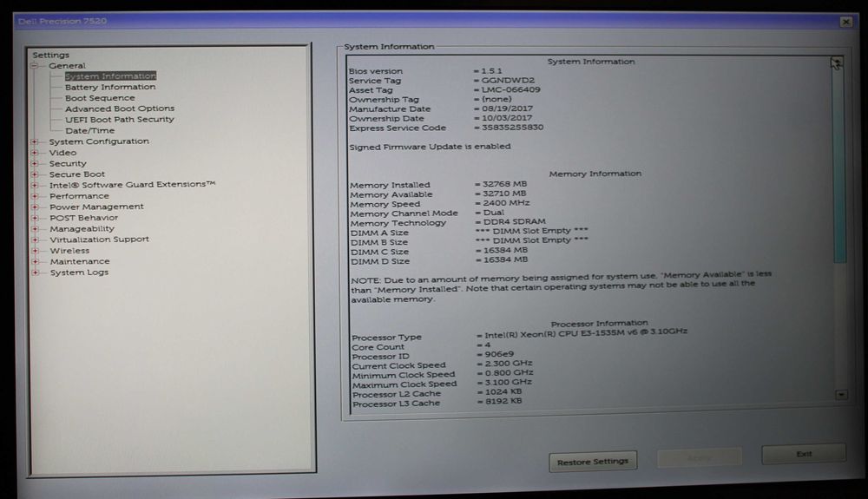
Task: Click scroll-up arrow of information panel
Action: tap(837, 62)
